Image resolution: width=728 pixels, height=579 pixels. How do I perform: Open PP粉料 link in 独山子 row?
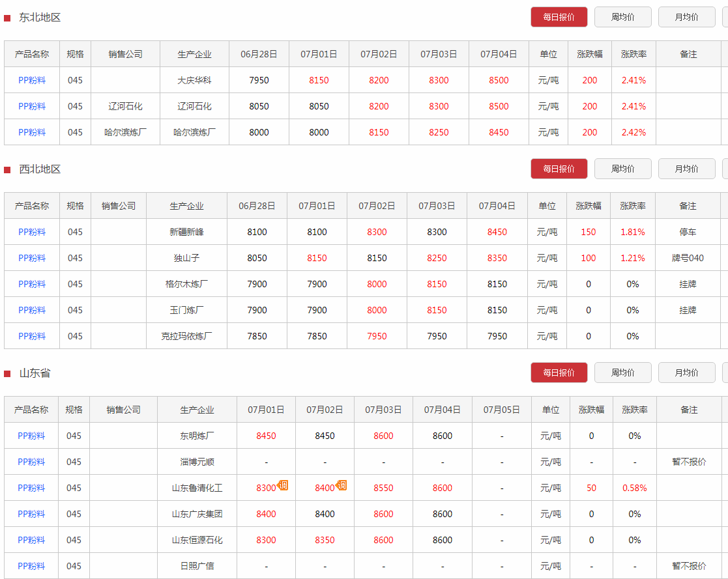pyautogui.click(x=32, y=258)
